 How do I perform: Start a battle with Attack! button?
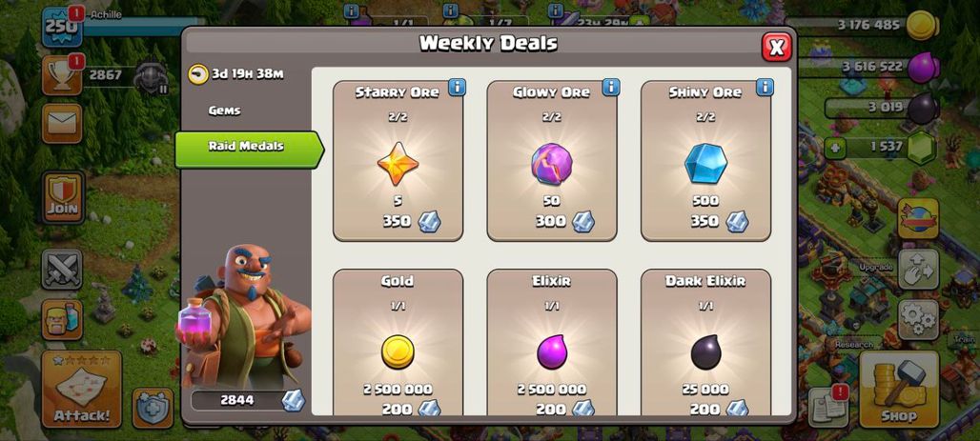coord(81,389)
